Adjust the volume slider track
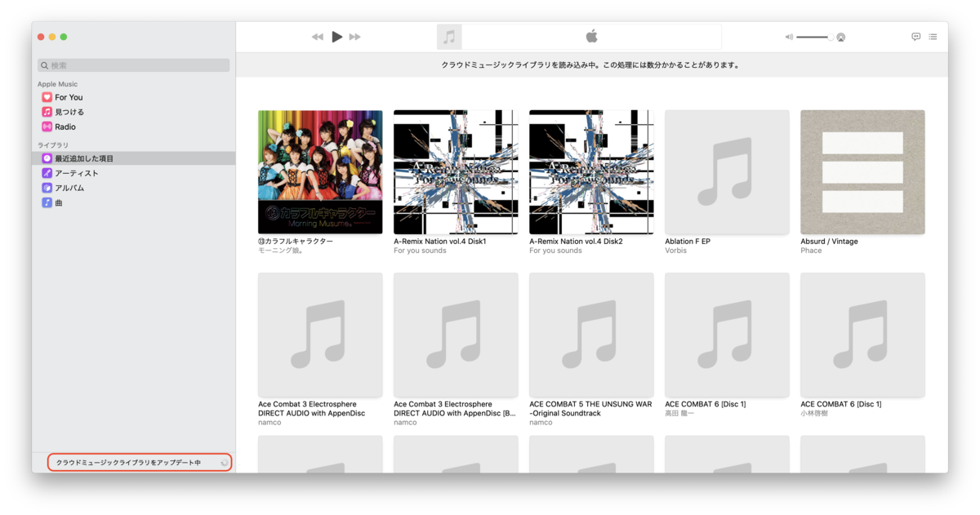Image resolution: width=980 pixels, height=515 pixels. click(813, 37)
